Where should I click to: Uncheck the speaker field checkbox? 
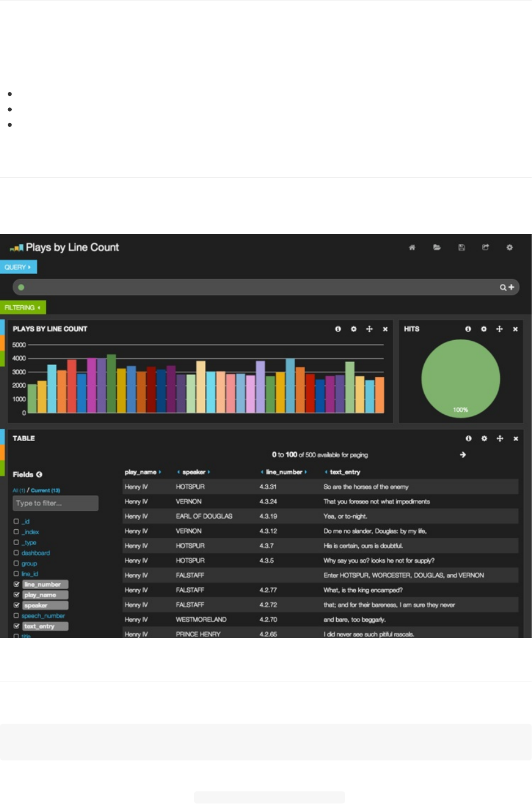pos(16,605)
